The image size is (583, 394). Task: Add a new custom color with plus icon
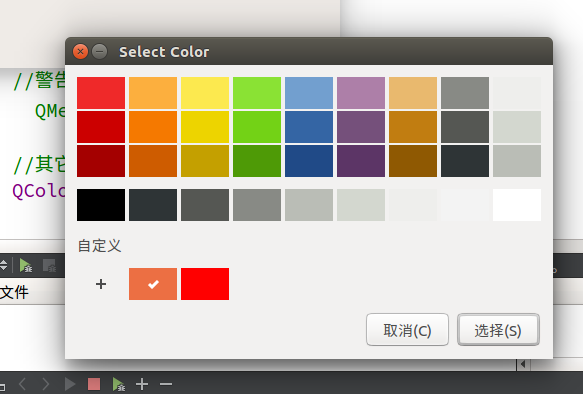pos(101,284)
